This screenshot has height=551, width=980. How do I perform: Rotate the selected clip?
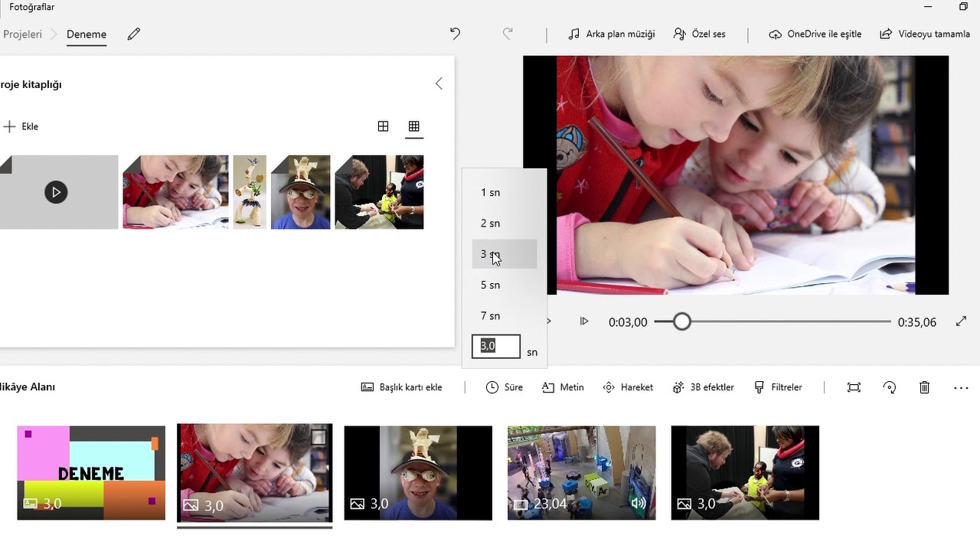(x=890, y=387)
